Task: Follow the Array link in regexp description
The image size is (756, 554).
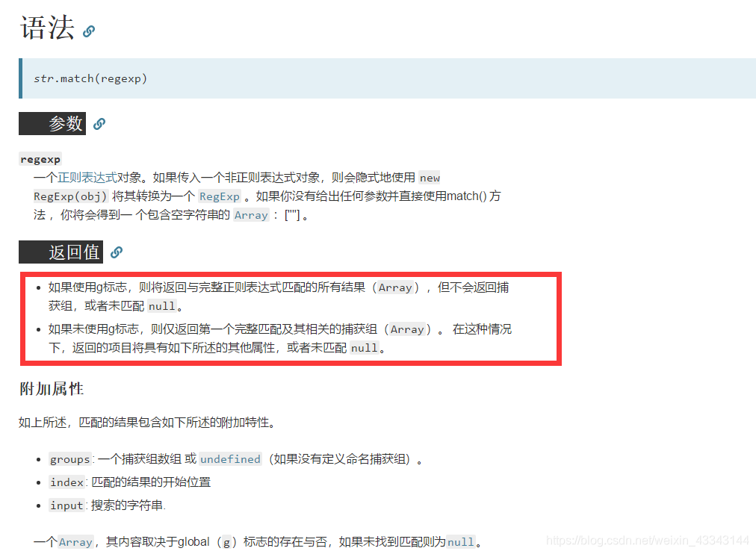Action: click(251, 215)
